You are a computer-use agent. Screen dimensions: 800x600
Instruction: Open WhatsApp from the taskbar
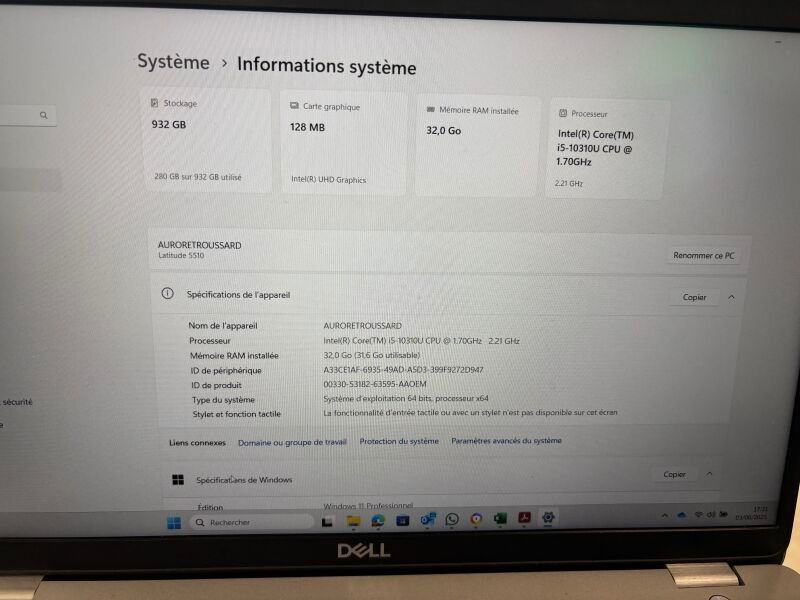(x=452, y=519)
